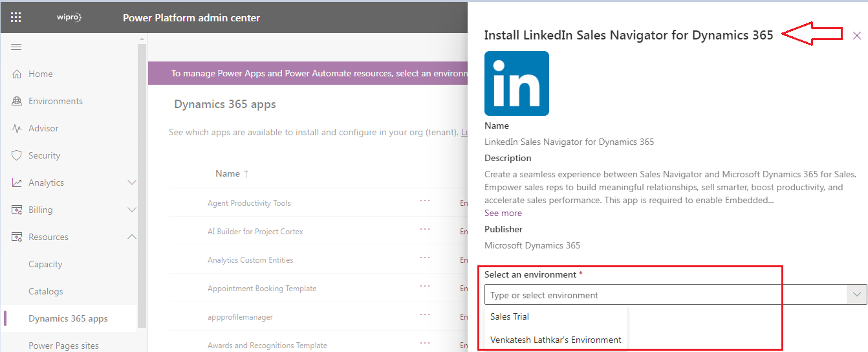Screen dimensions: 868x352
Task: Open more options for Agent Productivity Tools
Action: point(425,201)
